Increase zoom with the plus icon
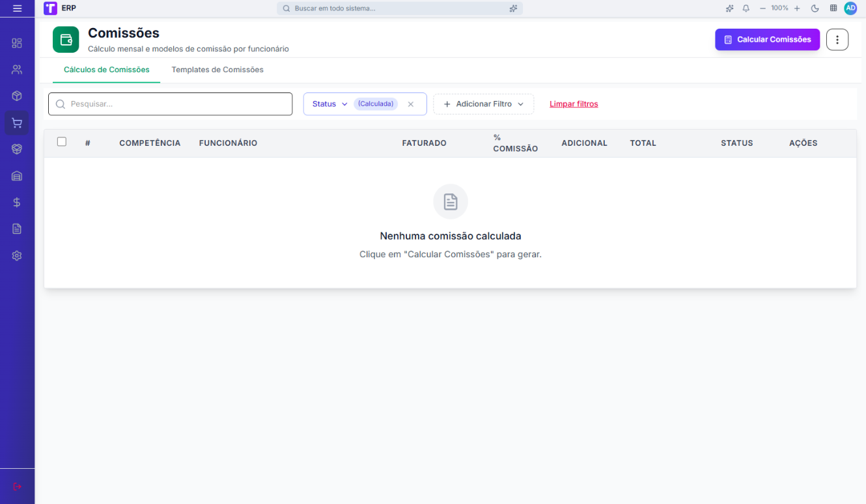 click(x=797, y=8)
